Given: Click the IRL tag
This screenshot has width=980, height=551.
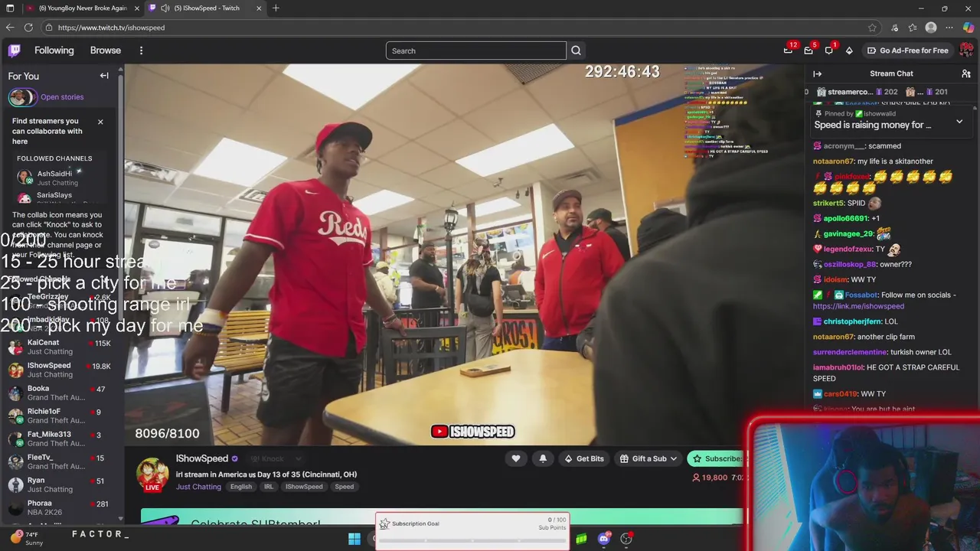Looking at the screenshot, I should pyautogui.click(x=269, y=487).
